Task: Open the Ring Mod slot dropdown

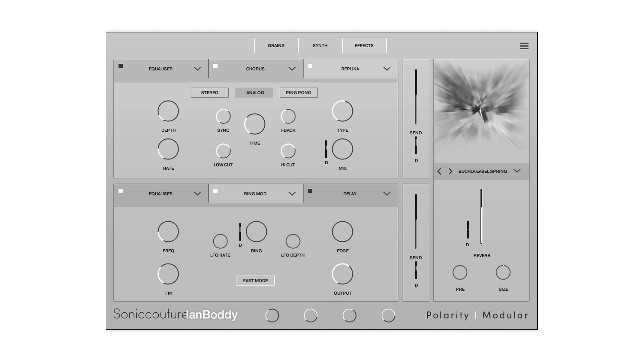Action: [x=292, y=193]
